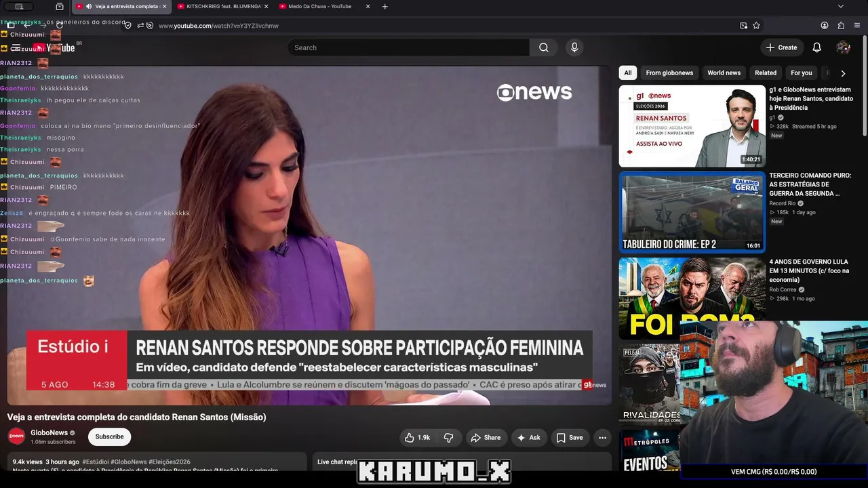Click the GloboNews channel avatar
Viewport: 868px width, 488px height.
pyautogui.click(x=16, y=436)
